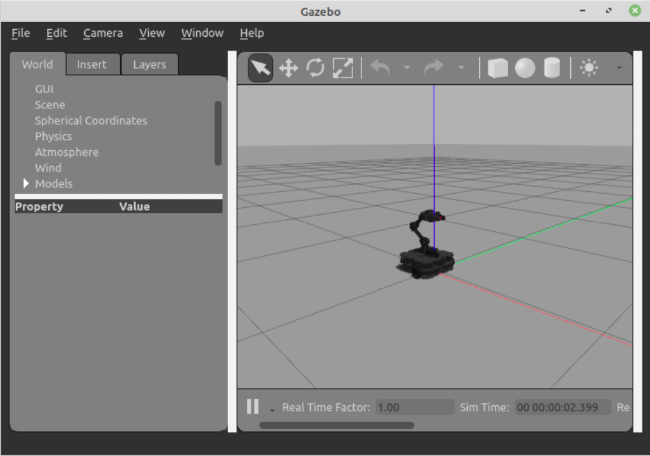Select the rotate mode tool
Image resolution: width=650 pixels, height=456 pixels.
[x=315, y=68]
